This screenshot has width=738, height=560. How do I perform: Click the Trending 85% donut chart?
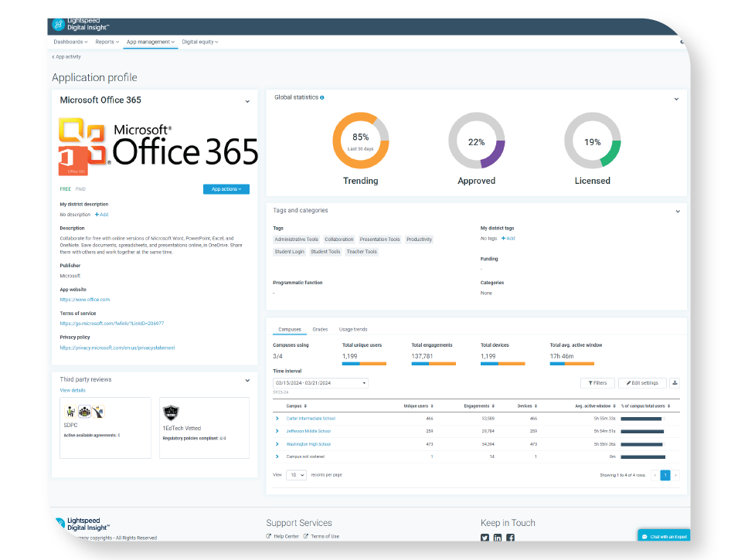[x=361, y=141]
